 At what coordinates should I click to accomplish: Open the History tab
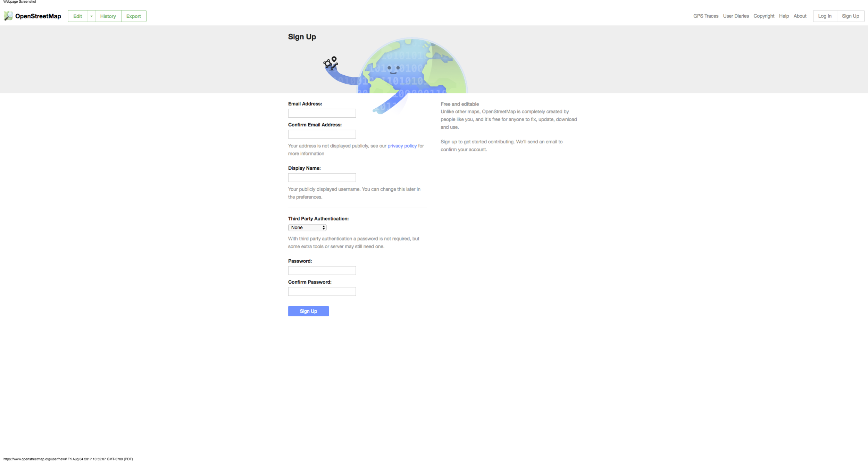(x=108, y=16)
